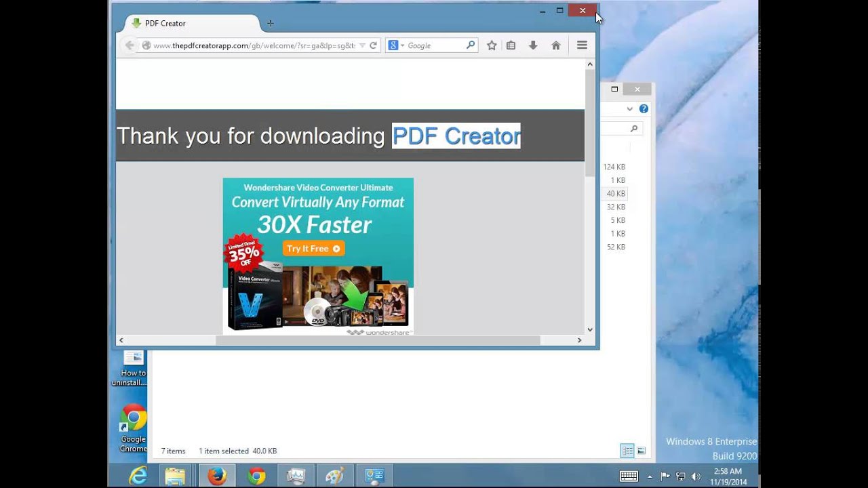This screenshot has height=488, width=868.
Task: Open the URL history dropdown arrow
Action: [x=363, y=45]
